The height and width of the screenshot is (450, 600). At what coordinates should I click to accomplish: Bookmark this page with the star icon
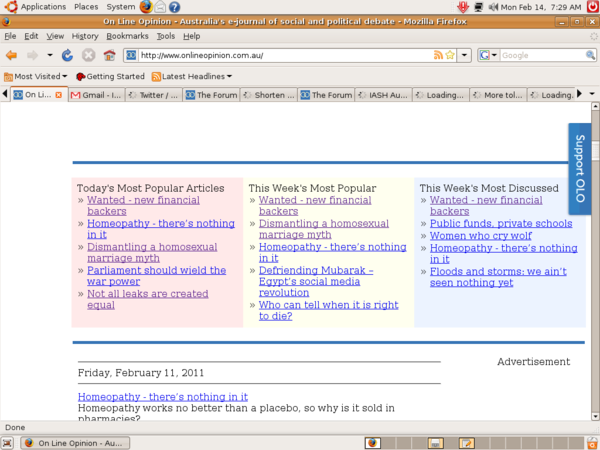(x=450, y=55)
